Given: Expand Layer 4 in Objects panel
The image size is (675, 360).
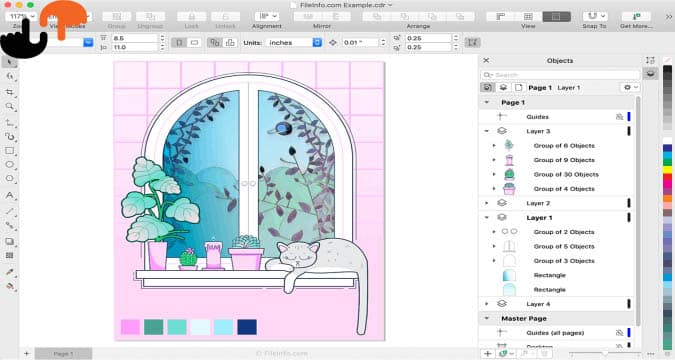Looking at the screenshot, I should click(487, 304).
